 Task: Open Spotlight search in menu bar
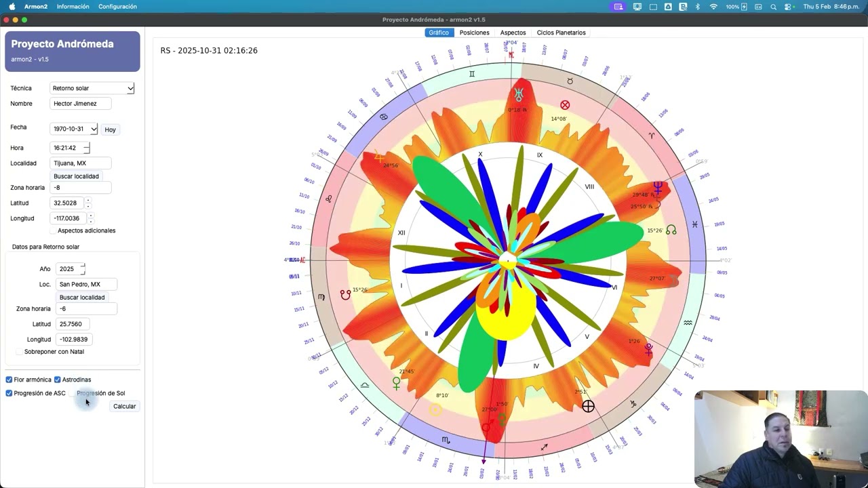pyautogui.click(x=774, y=6)
